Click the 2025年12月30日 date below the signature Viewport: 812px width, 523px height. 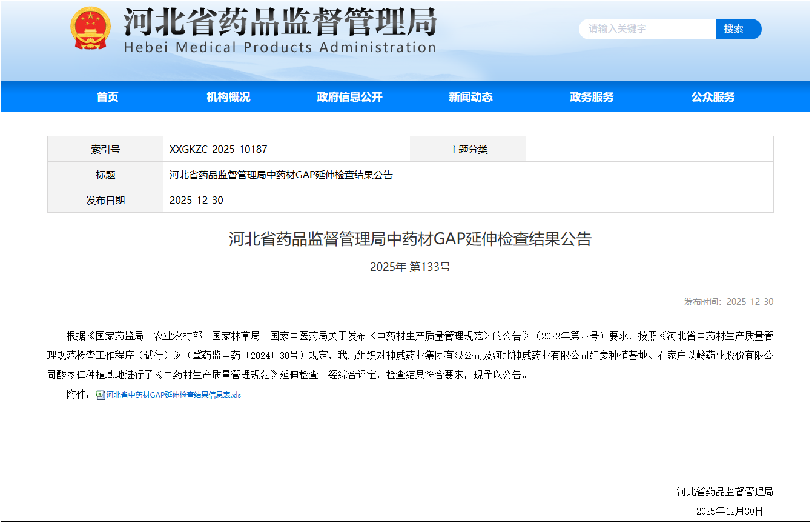729,511
